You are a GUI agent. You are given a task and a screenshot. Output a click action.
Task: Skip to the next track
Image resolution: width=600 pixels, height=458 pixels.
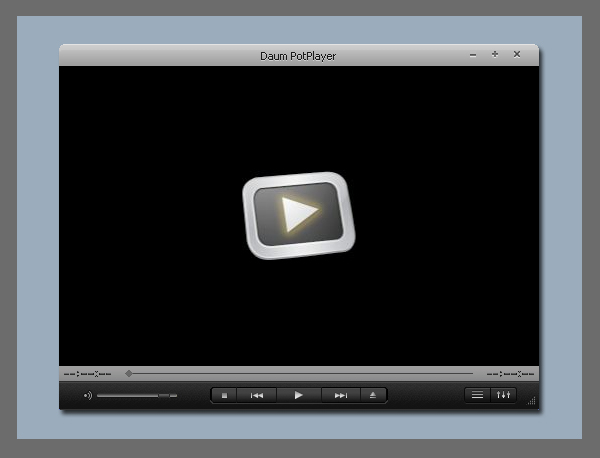tap(341, 395)
